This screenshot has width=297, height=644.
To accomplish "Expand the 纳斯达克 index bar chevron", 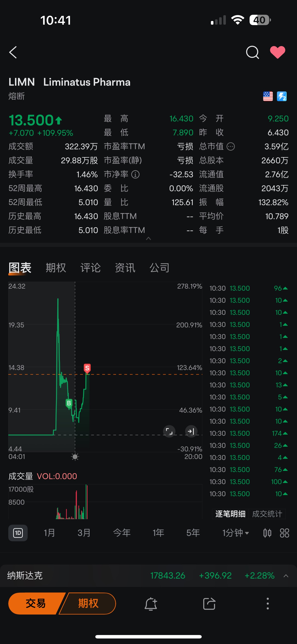I will [x=286, y=576].
